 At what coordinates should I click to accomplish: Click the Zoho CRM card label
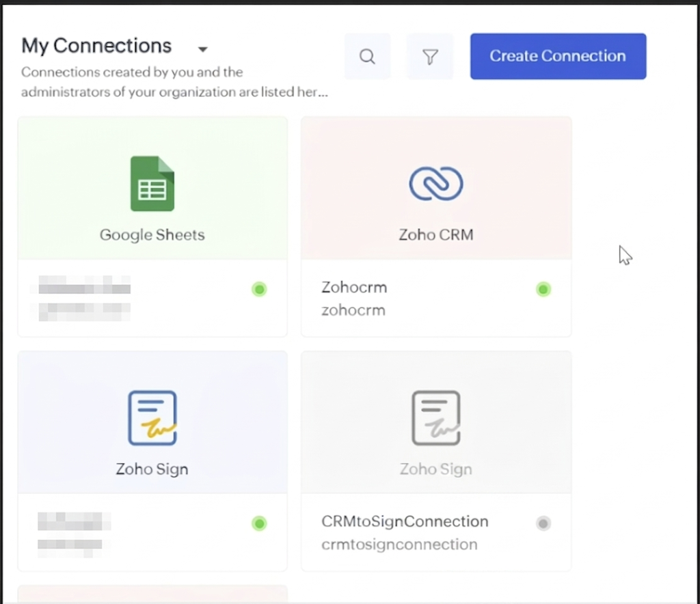point(436,234)
